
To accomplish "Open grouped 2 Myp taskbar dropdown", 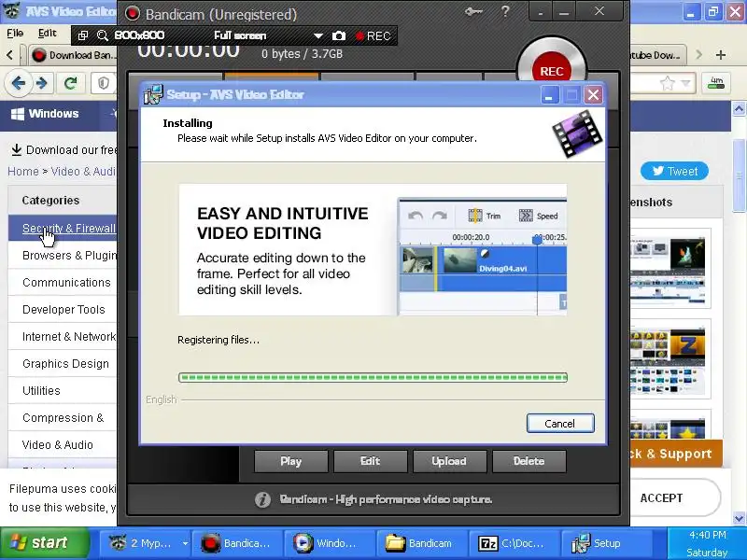I will click(185, 543).
